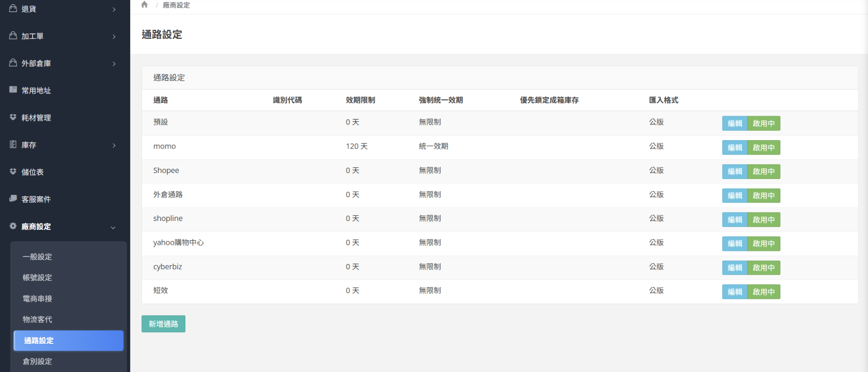Click the 廠商設定 gear icon

[x=13, y=226]
